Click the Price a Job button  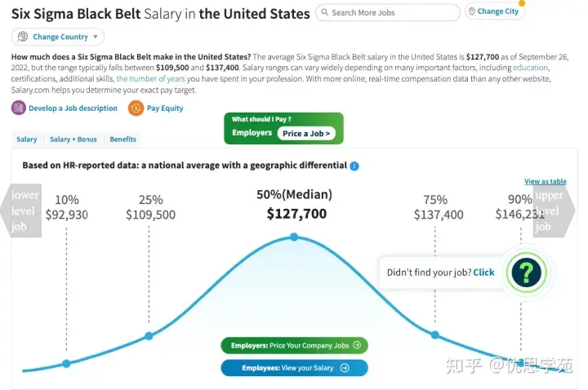[x=306, y=133]
